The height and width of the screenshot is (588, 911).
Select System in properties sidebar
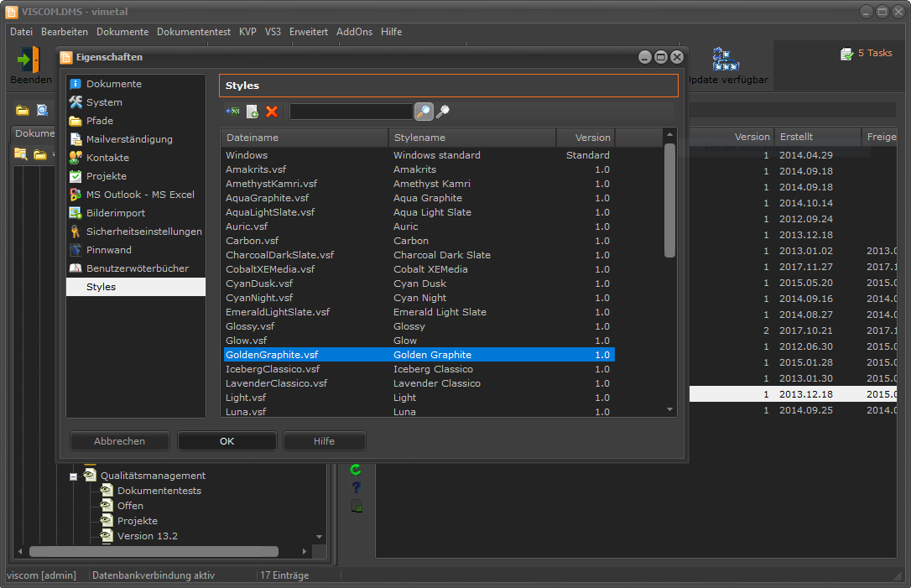coord(136,102)
